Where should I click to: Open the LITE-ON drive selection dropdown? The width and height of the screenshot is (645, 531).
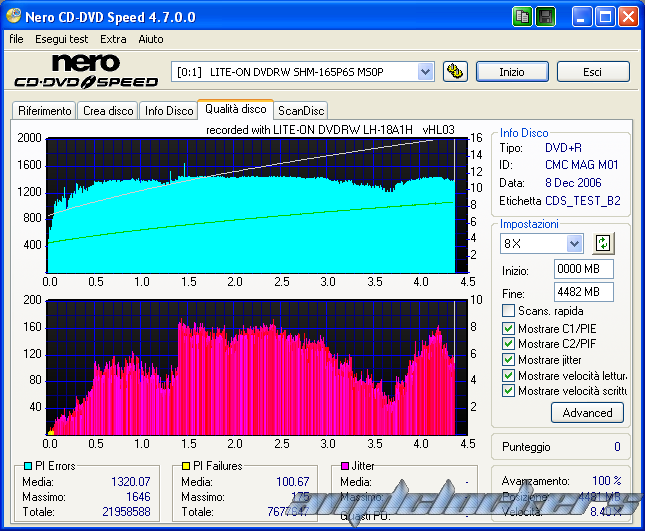point(425,71)
